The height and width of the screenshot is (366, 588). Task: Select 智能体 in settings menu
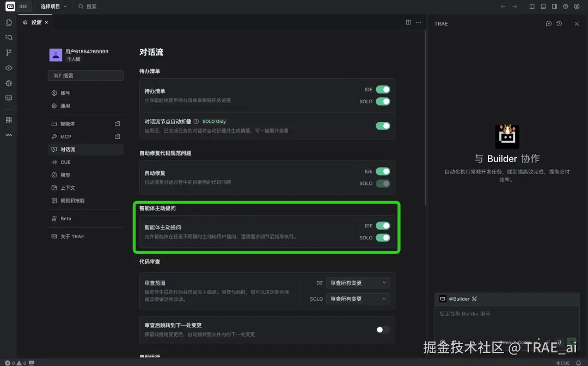(86, 123)
